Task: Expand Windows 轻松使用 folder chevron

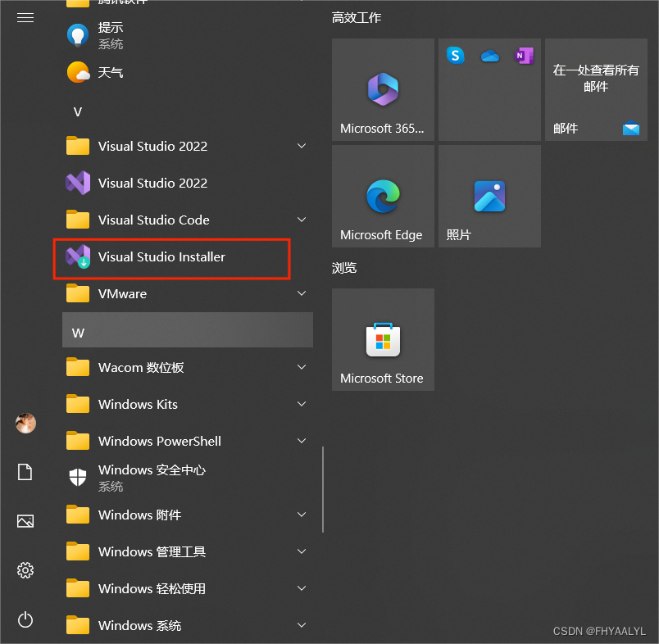Action: coord(302,588)
